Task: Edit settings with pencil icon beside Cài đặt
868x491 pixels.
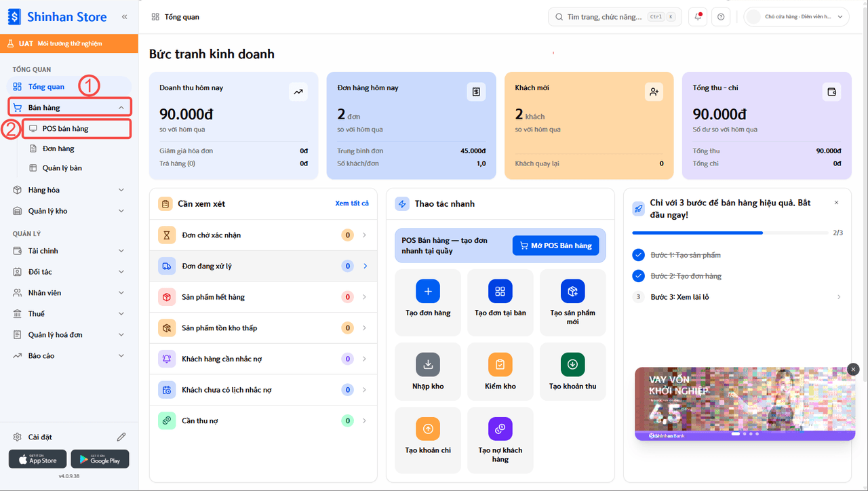Action: pos(121,437)
